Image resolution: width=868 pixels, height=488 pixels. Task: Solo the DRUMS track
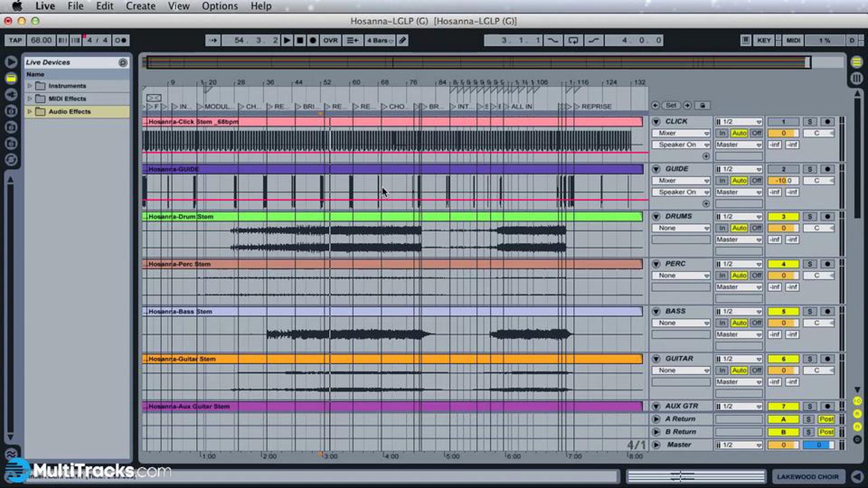[810, 217]
